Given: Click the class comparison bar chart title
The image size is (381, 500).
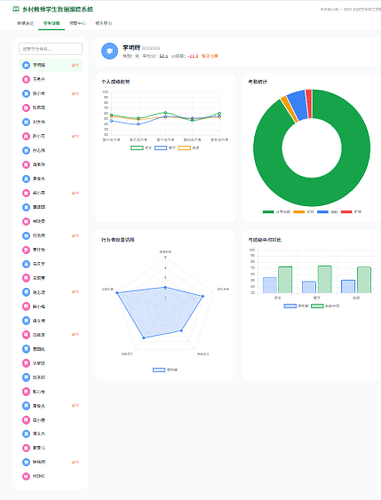Looking at the screenshot, I should (x=265, y=240).
